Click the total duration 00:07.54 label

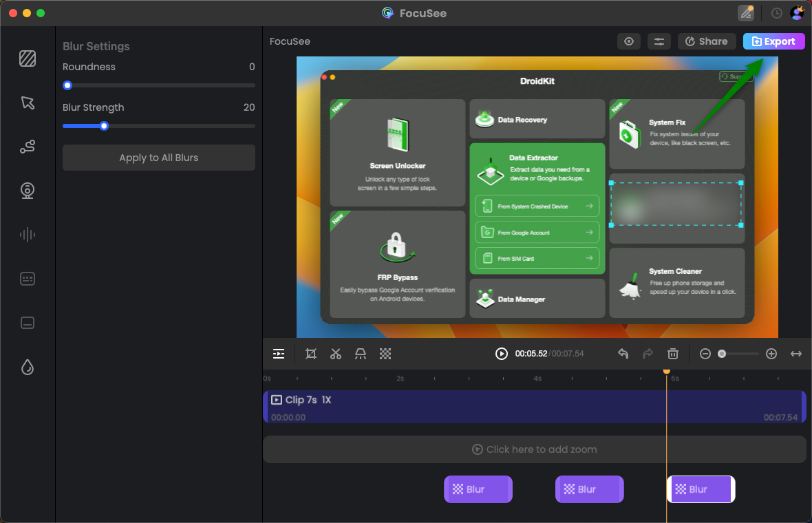[568, 354]
